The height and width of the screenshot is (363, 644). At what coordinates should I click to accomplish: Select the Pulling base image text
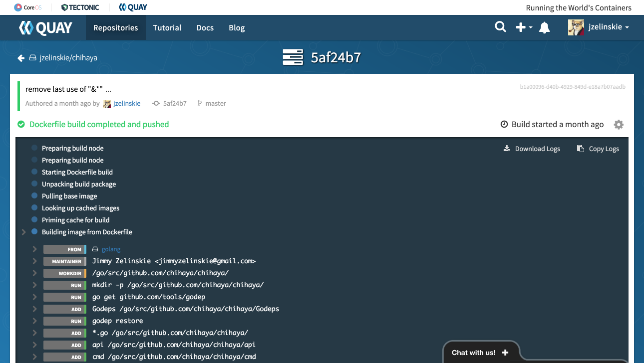(x=69, y=196)
